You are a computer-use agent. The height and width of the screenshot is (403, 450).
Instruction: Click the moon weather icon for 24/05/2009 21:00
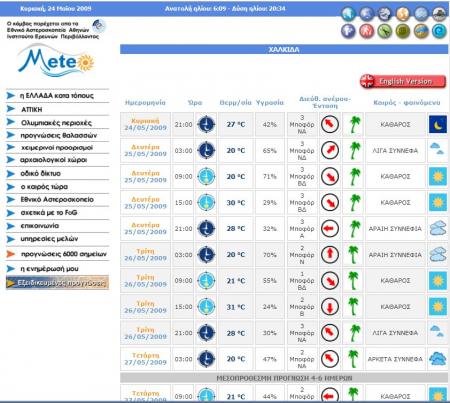(438, 124)
